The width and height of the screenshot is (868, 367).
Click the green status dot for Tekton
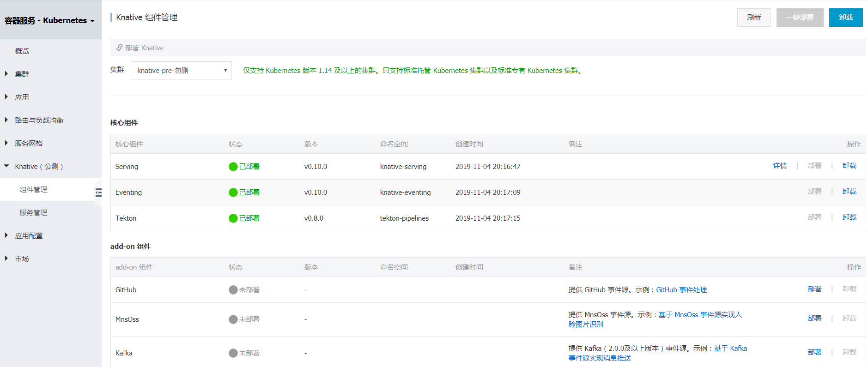(233, 218)
